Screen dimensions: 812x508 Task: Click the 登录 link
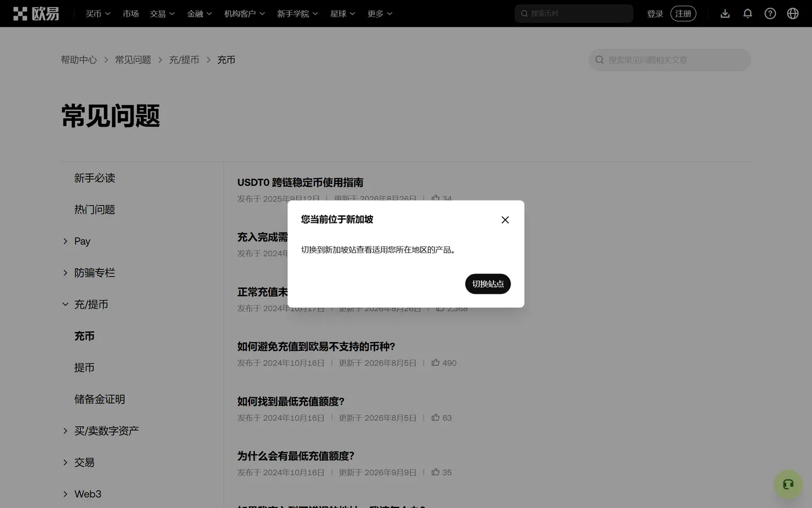[x=655, y=13]
